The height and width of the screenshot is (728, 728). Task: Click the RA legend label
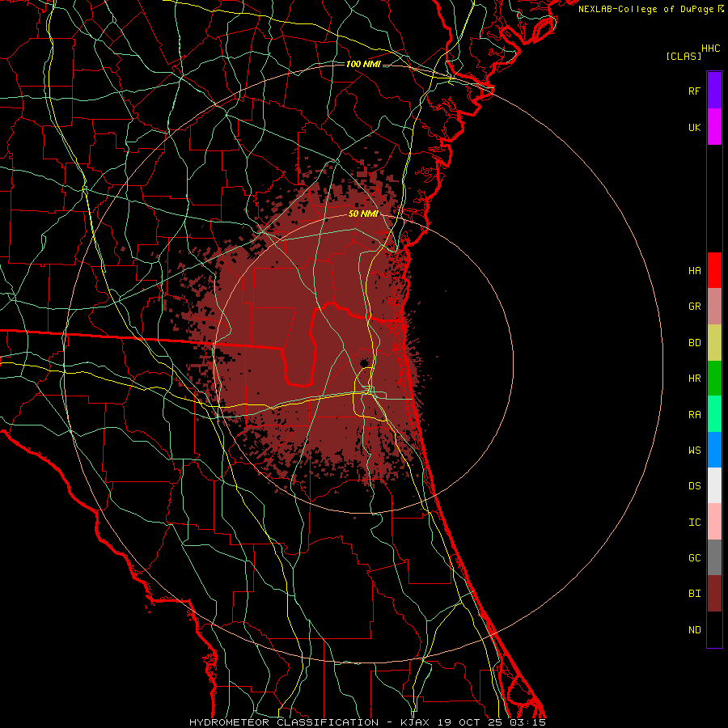(x=694, y=415)
